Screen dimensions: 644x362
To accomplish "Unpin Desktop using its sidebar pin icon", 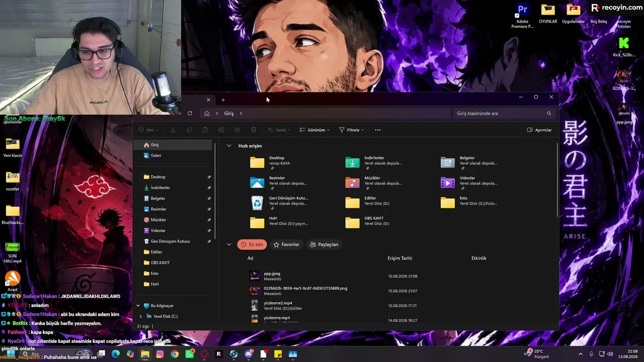I will [x=209, y=177].
